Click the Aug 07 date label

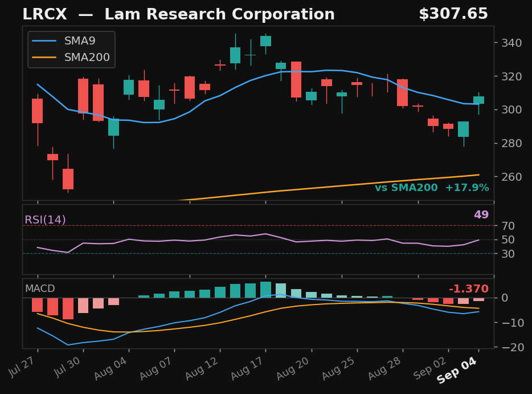(157, 368)
